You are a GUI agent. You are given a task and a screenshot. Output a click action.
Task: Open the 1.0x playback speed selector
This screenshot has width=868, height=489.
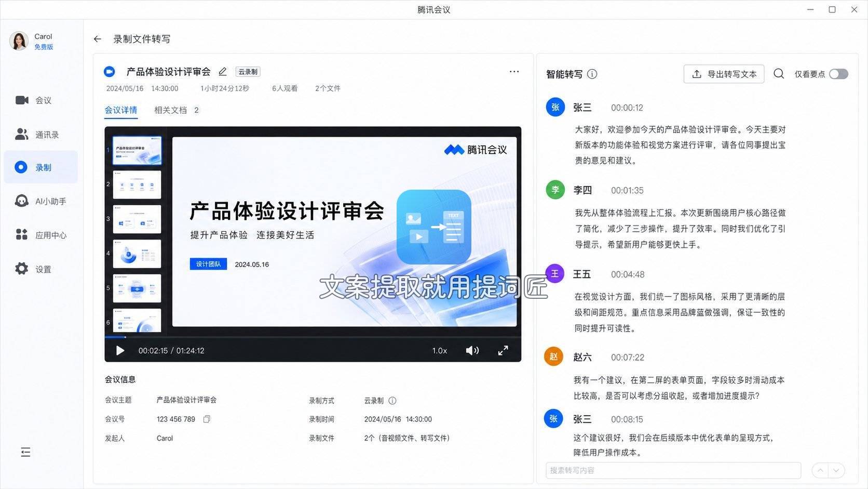pyautogui.click(x=440, y=351)
